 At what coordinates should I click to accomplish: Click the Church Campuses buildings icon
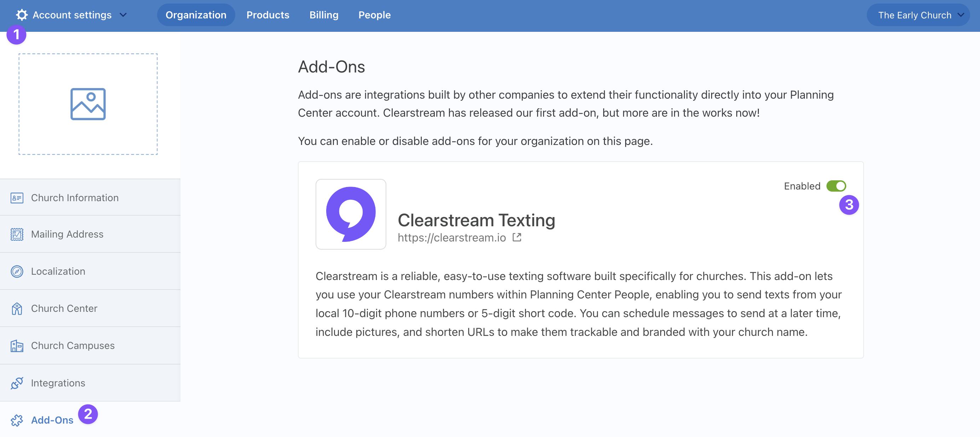[x=17, y=346]
